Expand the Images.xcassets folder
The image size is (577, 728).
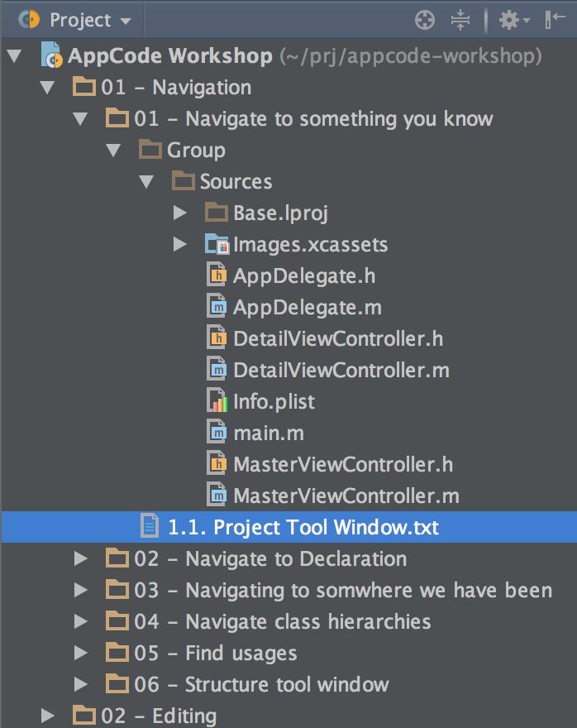(x=179, y=244)
